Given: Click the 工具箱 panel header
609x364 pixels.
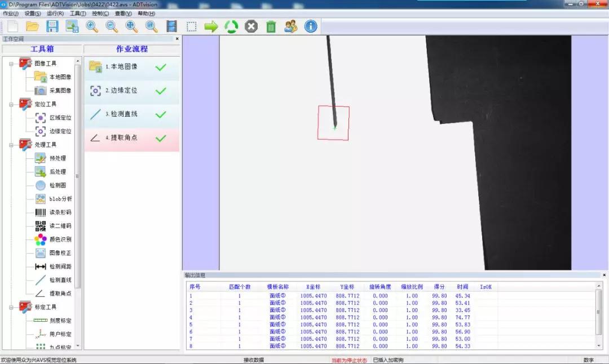Looking at the screenshot, I should point(42,49).
